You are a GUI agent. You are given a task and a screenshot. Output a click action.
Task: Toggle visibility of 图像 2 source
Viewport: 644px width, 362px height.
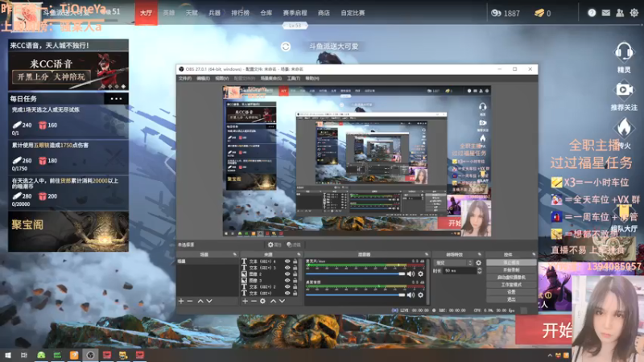[x=287, y=274]
